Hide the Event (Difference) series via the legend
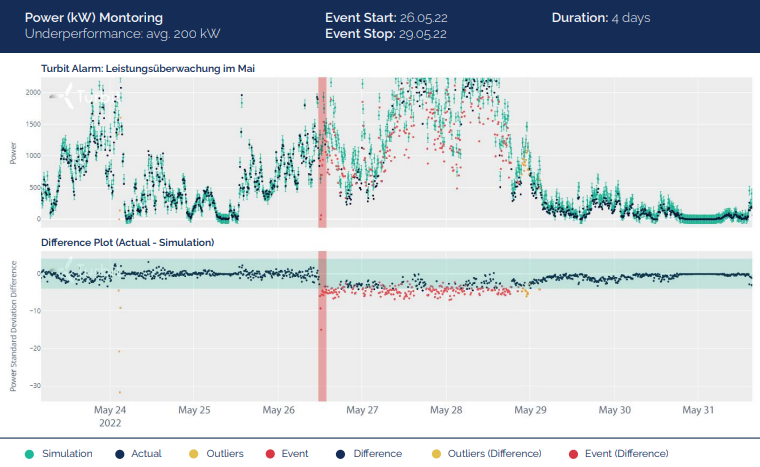Screen dimensions: 760x467 pos(572,453)
